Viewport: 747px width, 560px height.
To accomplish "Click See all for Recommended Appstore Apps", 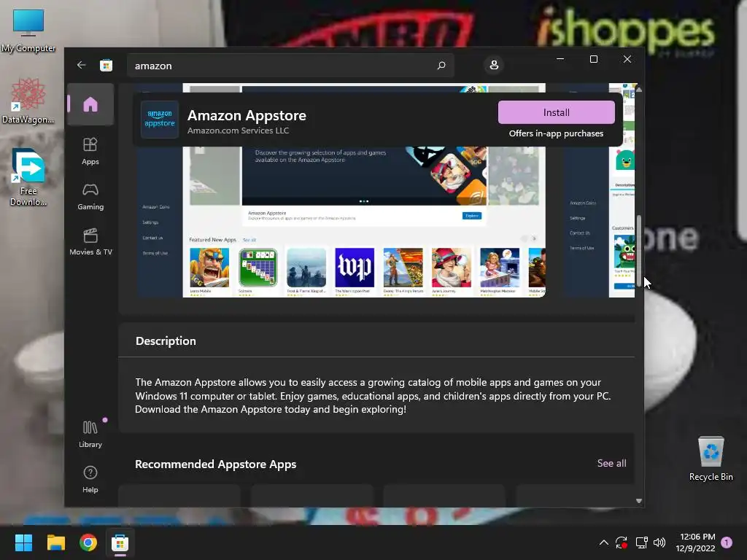I will click(612, 463).
